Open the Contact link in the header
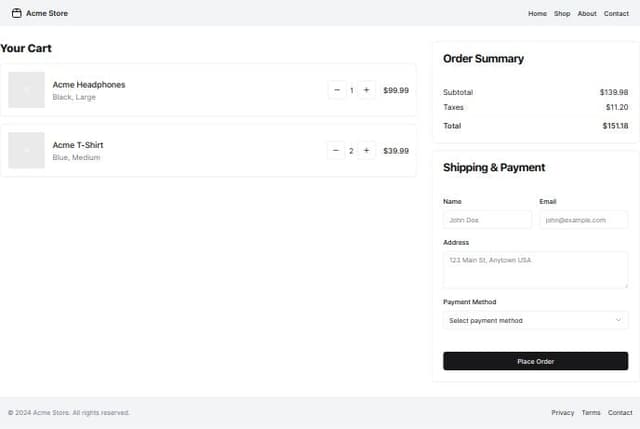 pos(616,14)
